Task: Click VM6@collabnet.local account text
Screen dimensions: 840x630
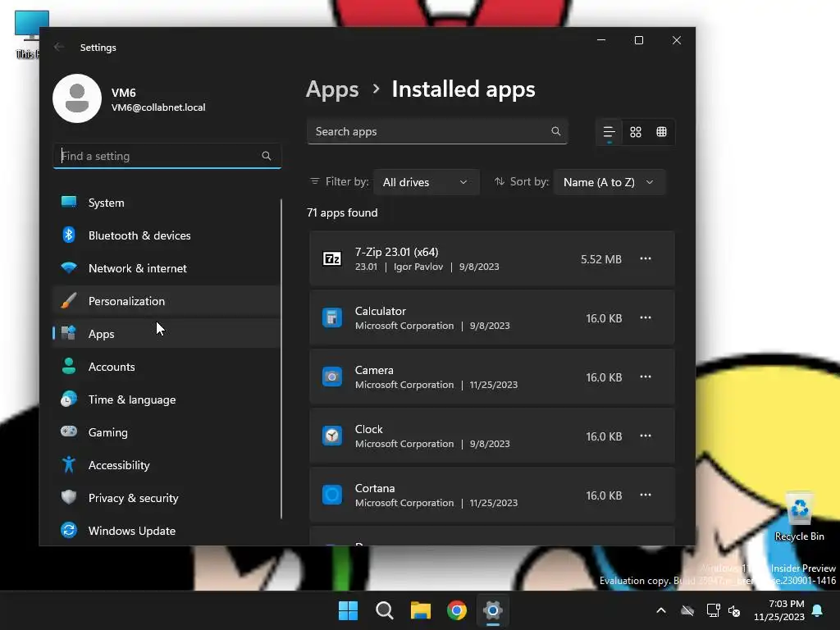Action: [x=158, y=107]
